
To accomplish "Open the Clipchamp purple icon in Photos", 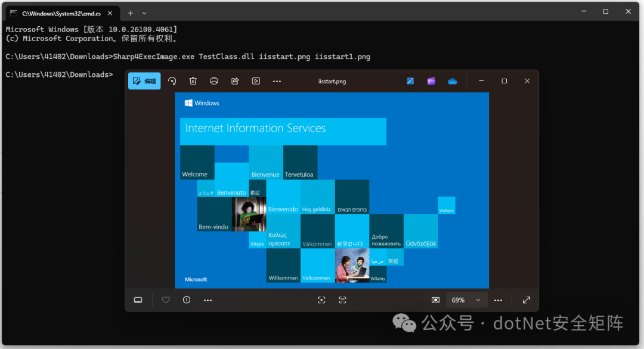I will [x=431, y=81].
